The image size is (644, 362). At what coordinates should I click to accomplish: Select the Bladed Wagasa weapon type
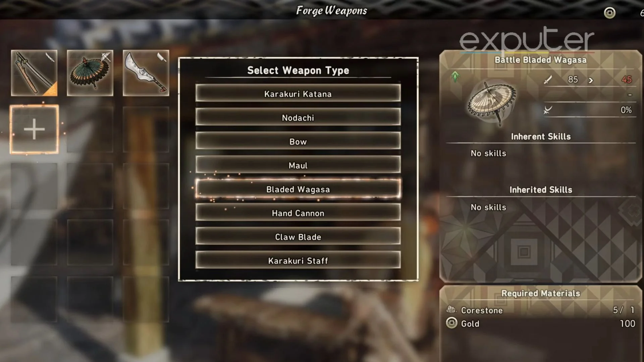pos(298,189)
